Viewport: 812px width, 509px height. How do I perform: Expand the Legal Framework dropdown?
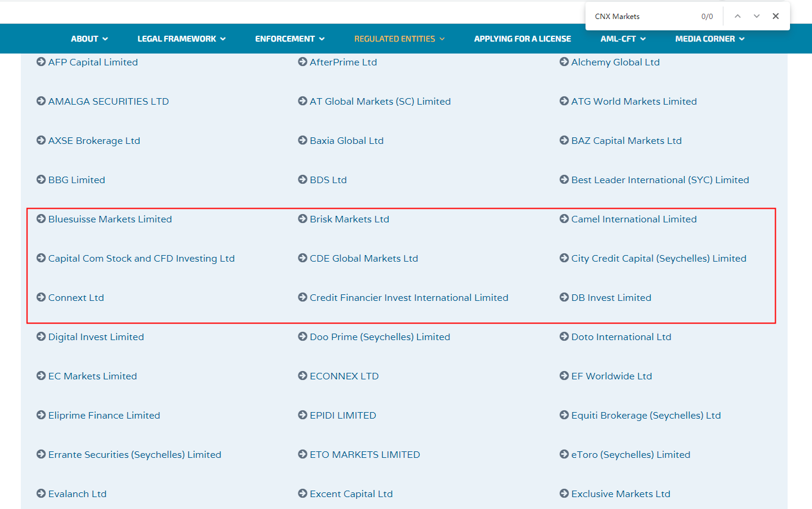click(181, 39)
